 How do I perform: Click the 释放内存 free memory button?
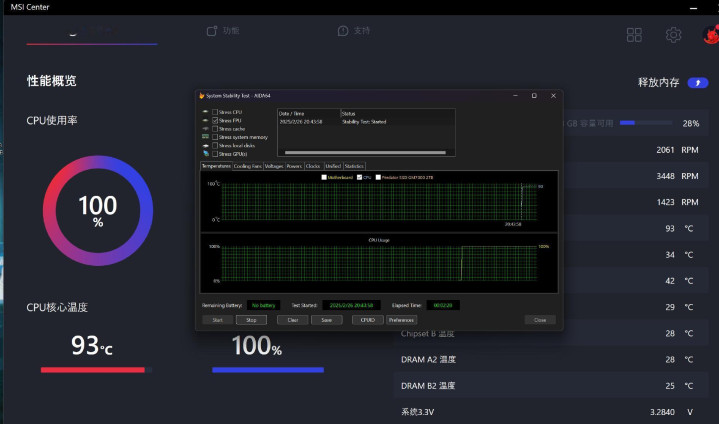tap(697, 83)
